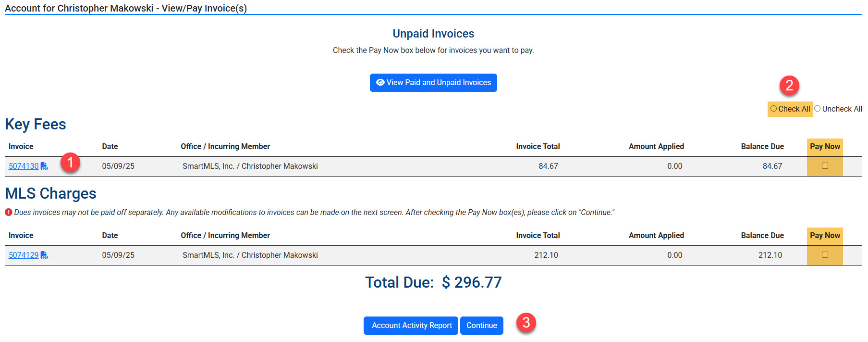Select the Check All radio button
This screenshot has height=342, width=868.
tap(773, 109)
